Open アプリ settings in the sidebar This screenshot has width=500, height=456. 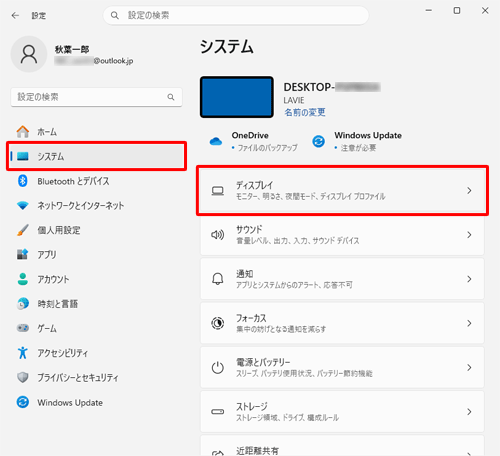(x=96, y=254)
